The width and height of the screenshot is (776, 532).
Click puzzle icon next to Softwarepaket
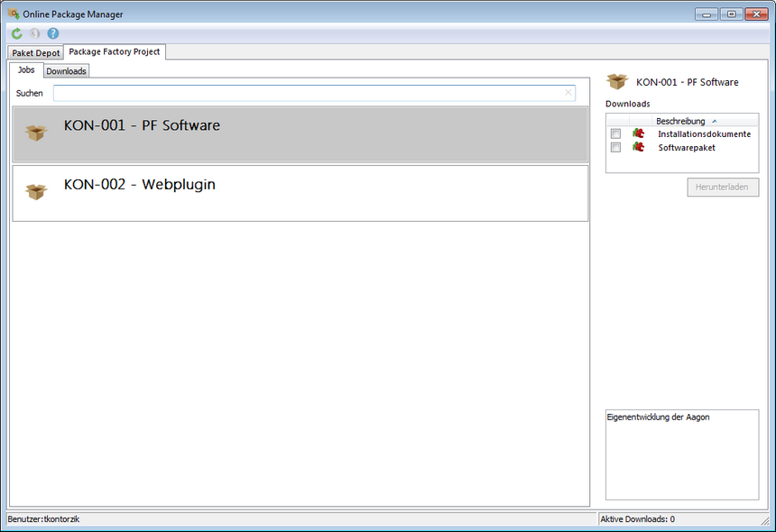[x=639, y=147]
